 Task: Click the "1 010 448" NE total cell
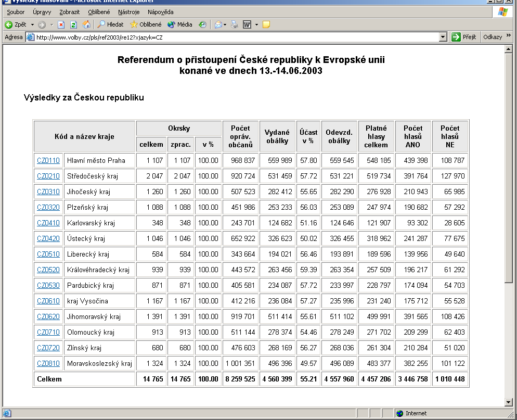tap(450, 379)
